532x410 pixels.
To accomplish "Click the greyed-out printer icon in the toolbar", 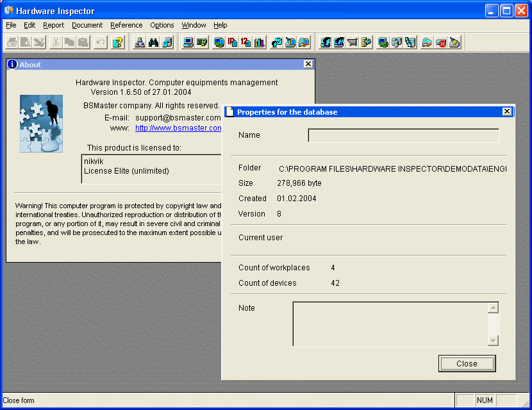I will click(12, 42).
